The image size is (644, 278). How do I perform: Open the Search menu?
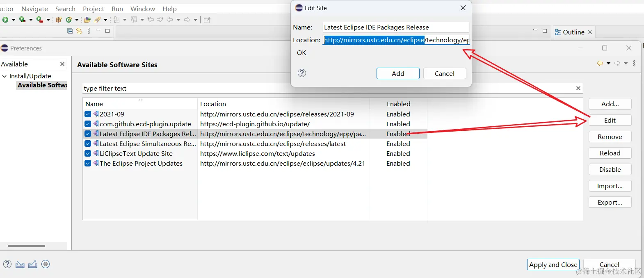(x=65, y=9)
